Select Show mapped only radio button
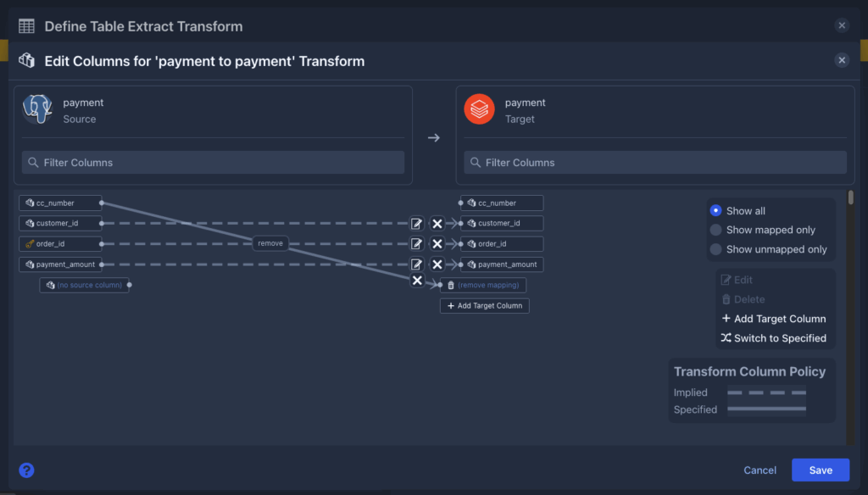 coord(715,230)
